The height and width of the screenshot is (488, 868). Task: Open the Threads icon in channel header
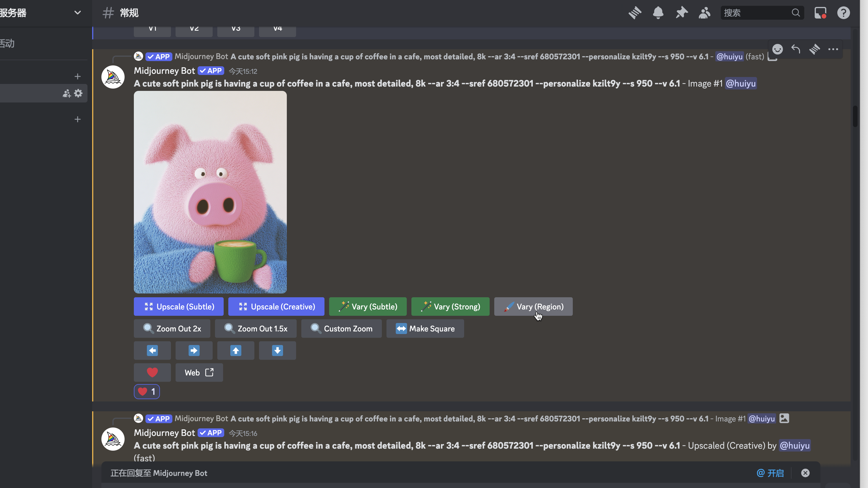635,13
